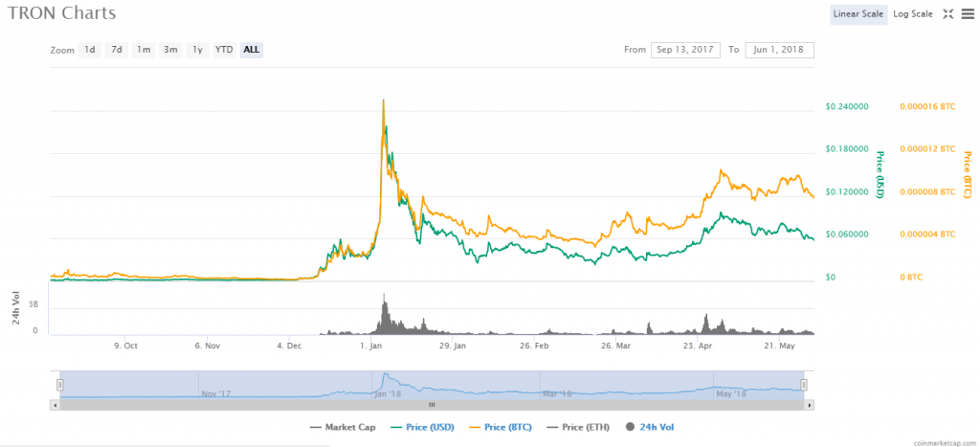Click the $0.060000 USD axis label
Image resolution: width=980 pixels, height=447 pixels.
(847, 235)
